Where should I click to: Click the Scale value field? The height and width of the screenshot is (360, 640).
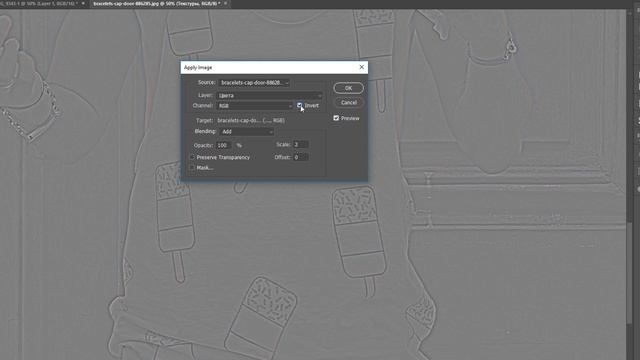point(301,144)
